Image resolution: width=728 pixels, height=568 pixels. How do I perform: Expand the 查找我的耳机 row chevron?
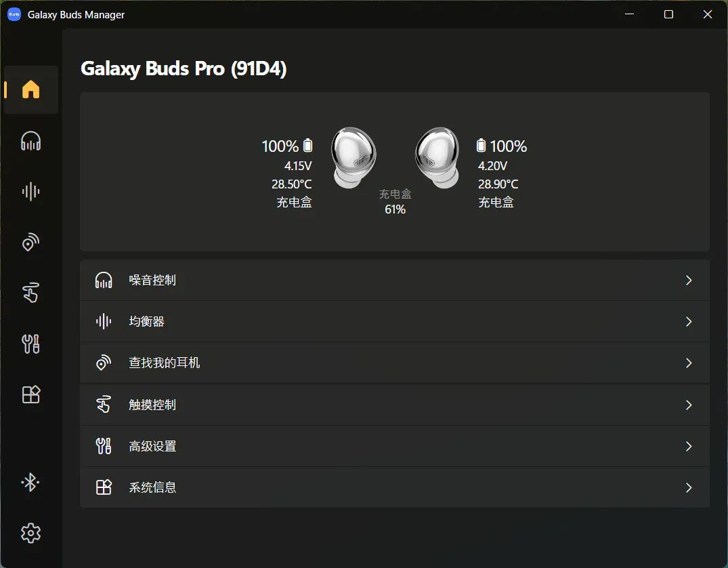pos(689,363)
